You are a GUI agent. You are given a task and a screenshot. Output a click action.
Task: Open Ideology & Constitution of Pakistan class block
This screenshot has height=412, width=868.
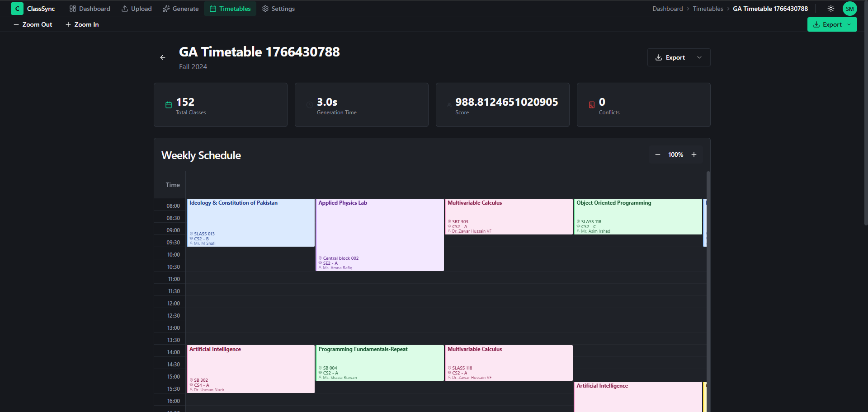(251, 223)
